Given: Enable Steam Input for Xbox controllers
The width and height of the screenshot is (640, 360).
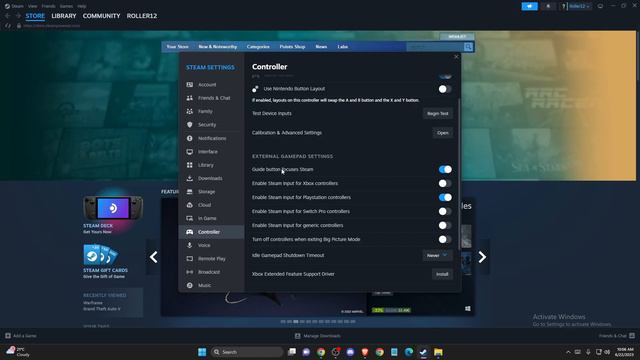Looking at the screenshot, I should (x=445, y=183).
